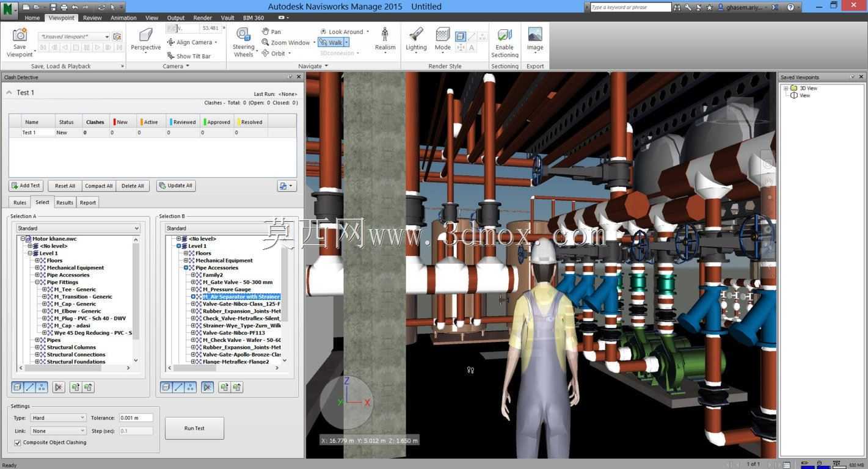The width and height of the screenshot is (868, 469).
Task: Click Selection B select in scene icon
Action: tap(237, 387)
